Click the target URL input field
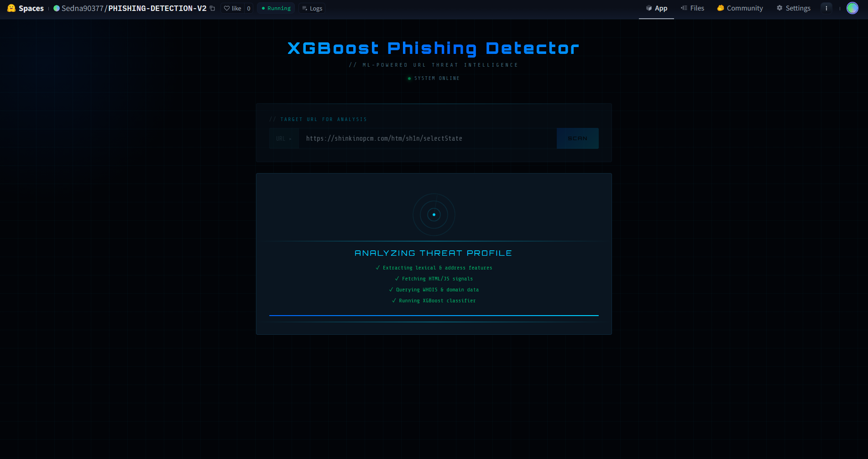This screenshot has height=459, width=868. 428,138
